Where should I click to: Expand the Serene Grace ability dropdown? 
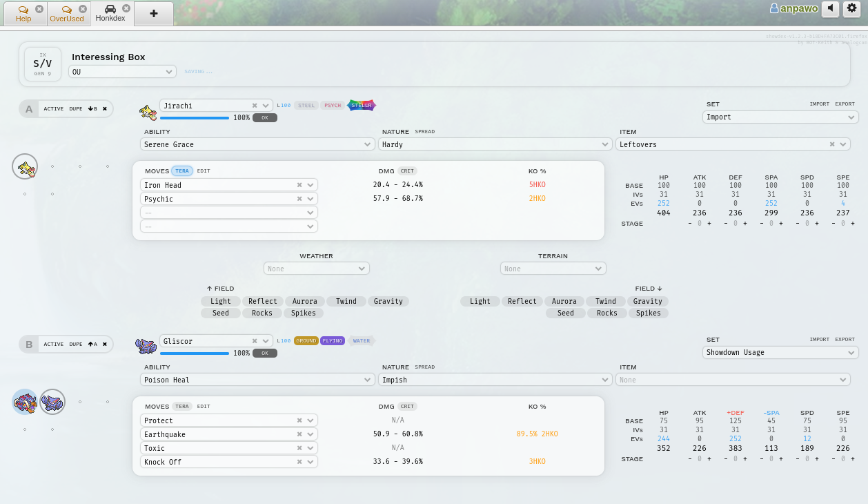pos(259,144)
